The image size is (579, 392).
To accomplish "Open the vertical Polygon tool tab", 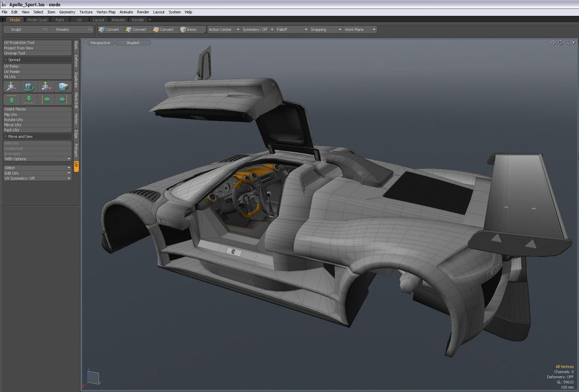I will (x=76, y=150).
